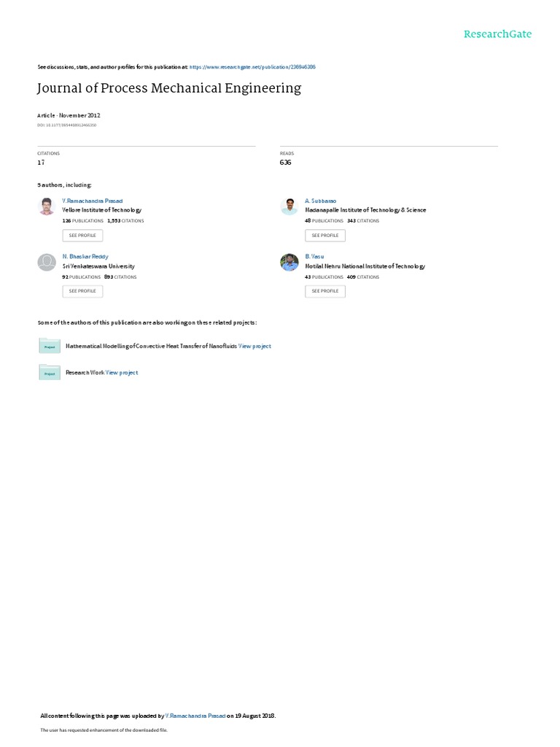Click uploader name V. Ramachandra Prasad in footer
The image size is (560, 747).
coord(195,716)
